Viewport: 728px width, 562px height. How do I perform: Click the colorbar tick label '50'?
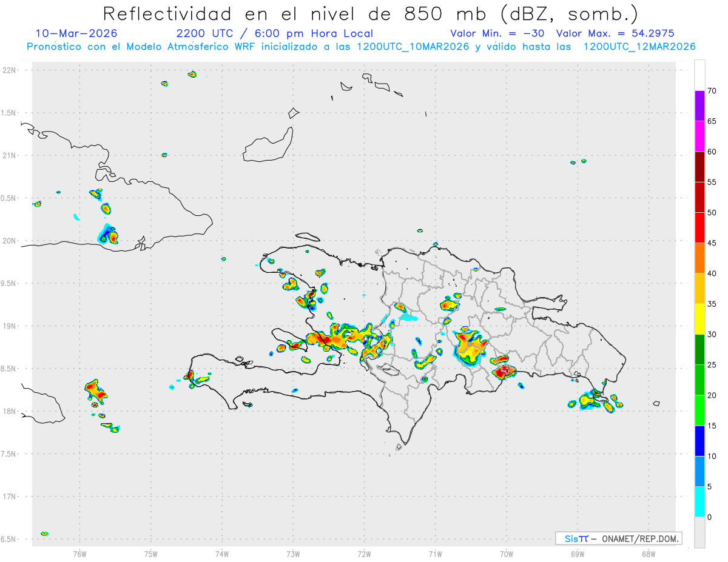712,213
